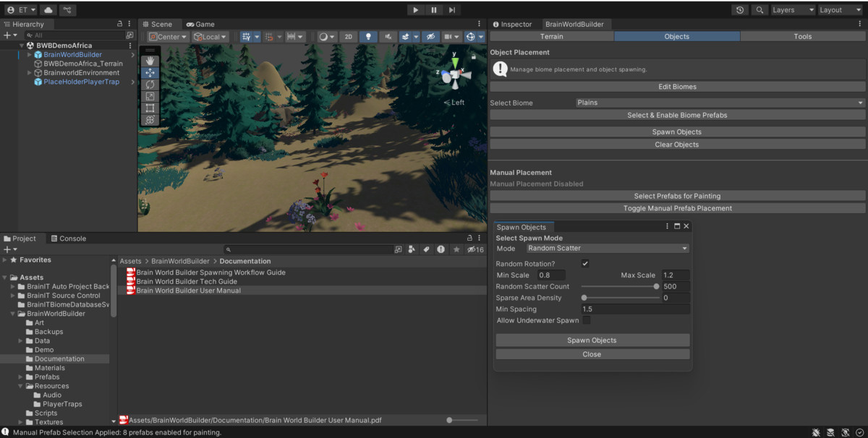This screenshot has height=438, width=868.
Task: Select Tools tab in BrainWorldBuilder
Action: [803, 36]
